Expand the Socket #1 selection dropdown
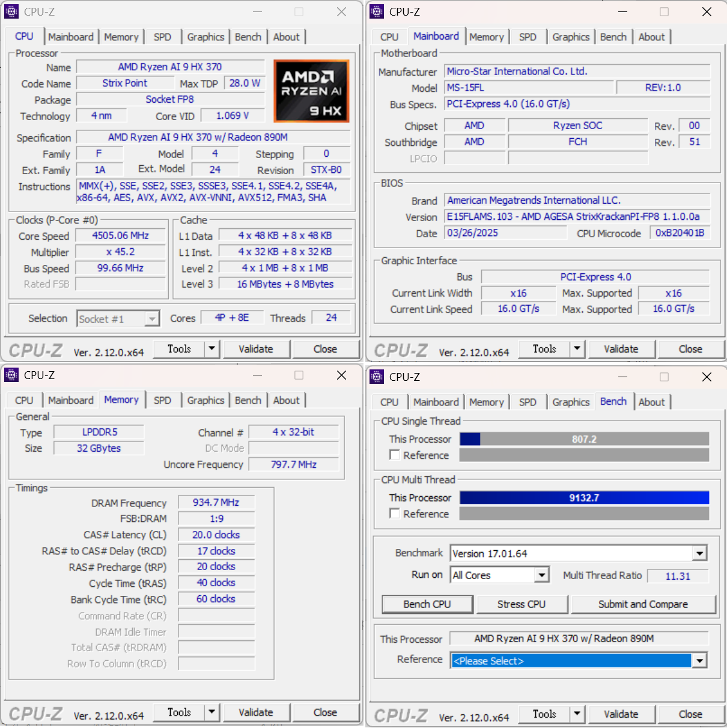Viewport: 727px width, 728px height. point(152,319)
